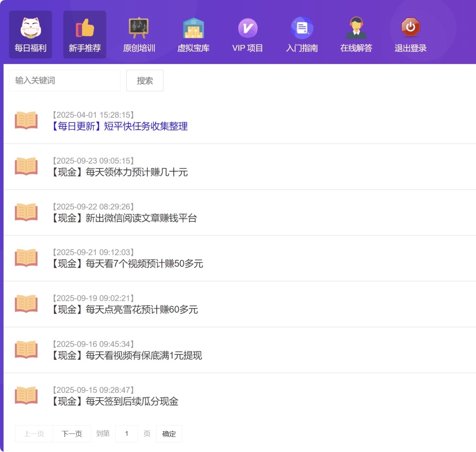This screenshot has height=452, width=476.
Task: Focus the 输入关键词 search field
Action: point(65,81)
